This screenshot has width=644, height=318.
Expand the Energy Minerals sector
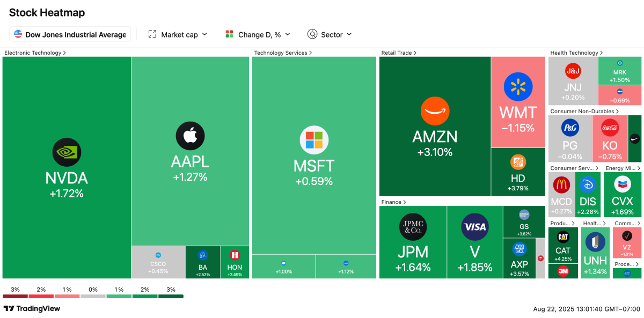tap(622, 168)
